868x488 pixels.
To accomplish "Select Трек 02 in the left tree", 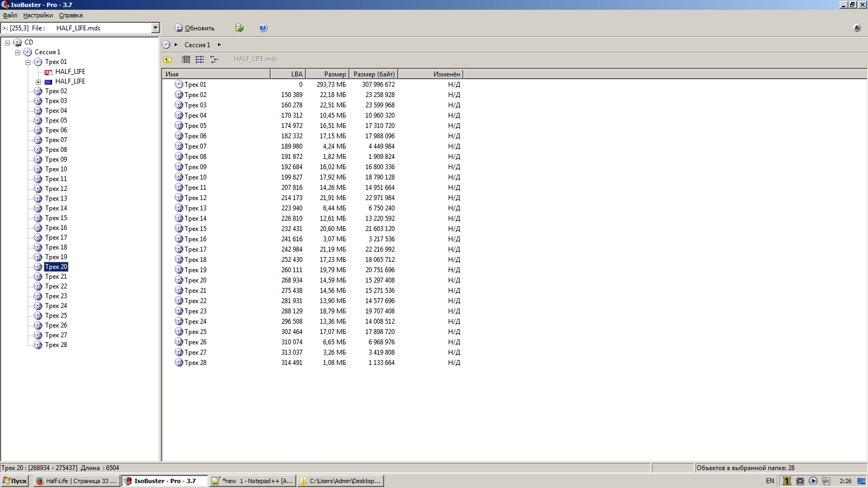I will coord(56,91).
